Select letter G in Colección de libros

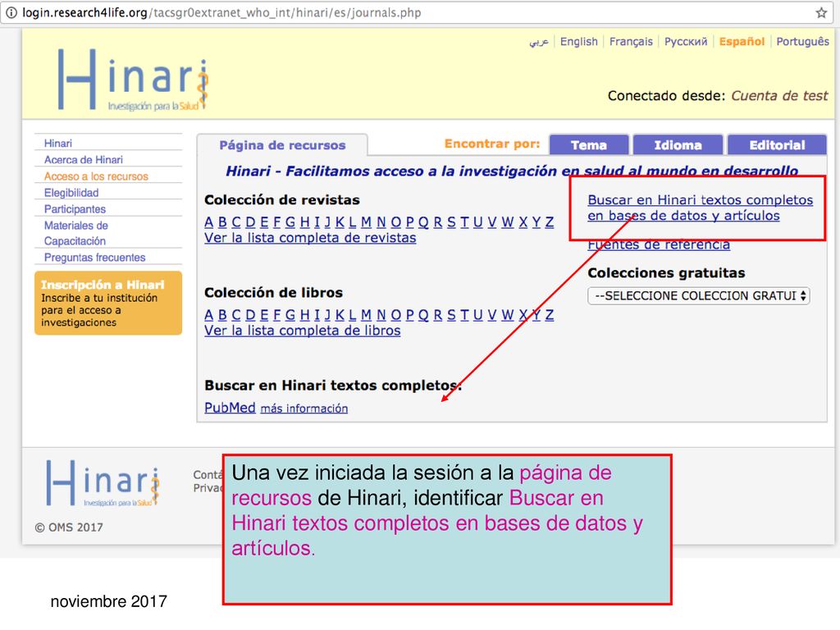[x=290, y=315]
